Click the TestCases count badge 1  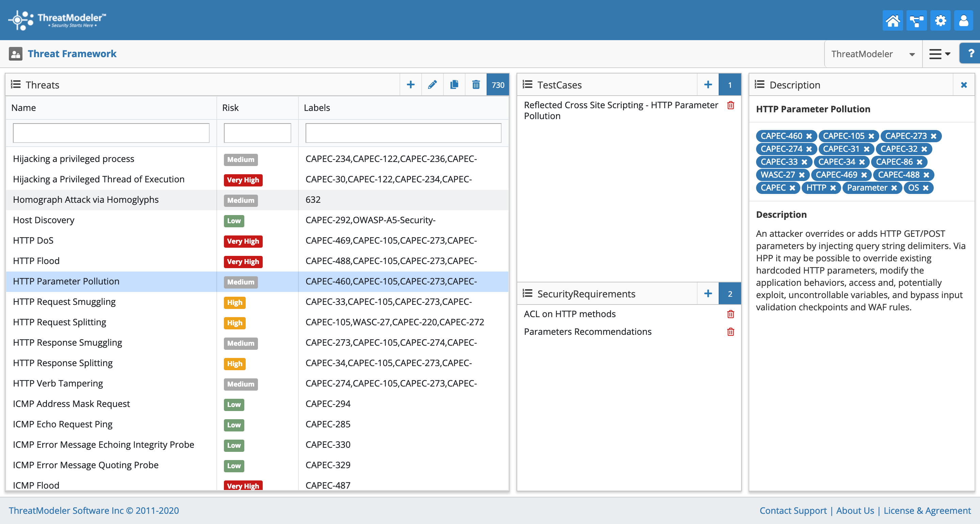[730, 84]
